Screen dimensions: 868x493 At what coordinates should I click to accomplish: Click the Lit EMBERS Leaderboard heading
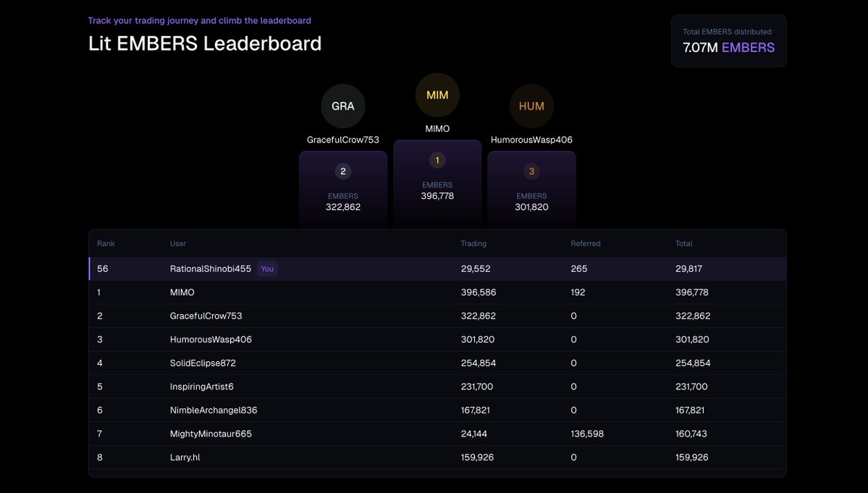click(205, 43)
